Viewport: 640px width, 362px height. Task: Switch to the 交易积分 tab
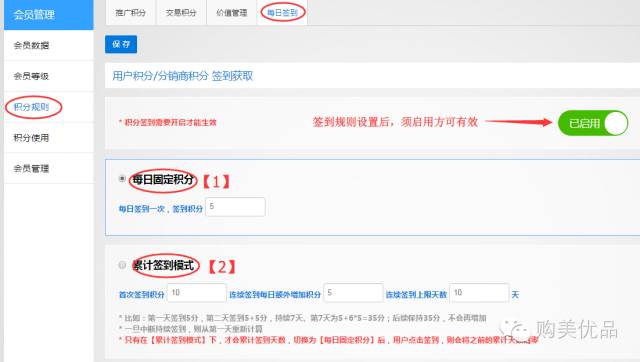181,13
